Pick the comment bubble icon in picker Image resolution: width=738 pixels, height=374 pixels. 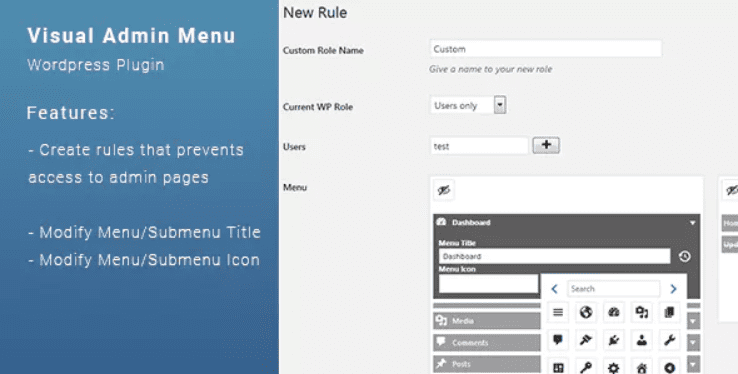click(558, 340)
